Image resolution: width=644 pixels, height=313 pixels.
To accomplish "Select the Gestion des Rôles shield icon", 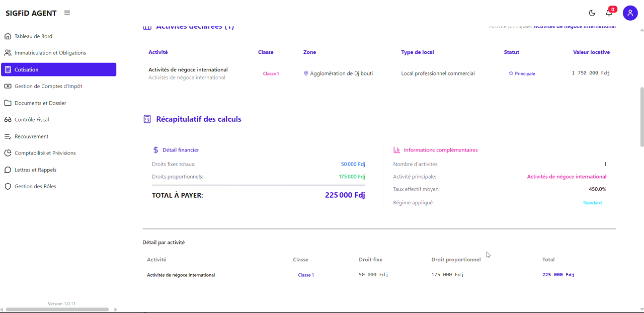I will (x=7, y=186).
